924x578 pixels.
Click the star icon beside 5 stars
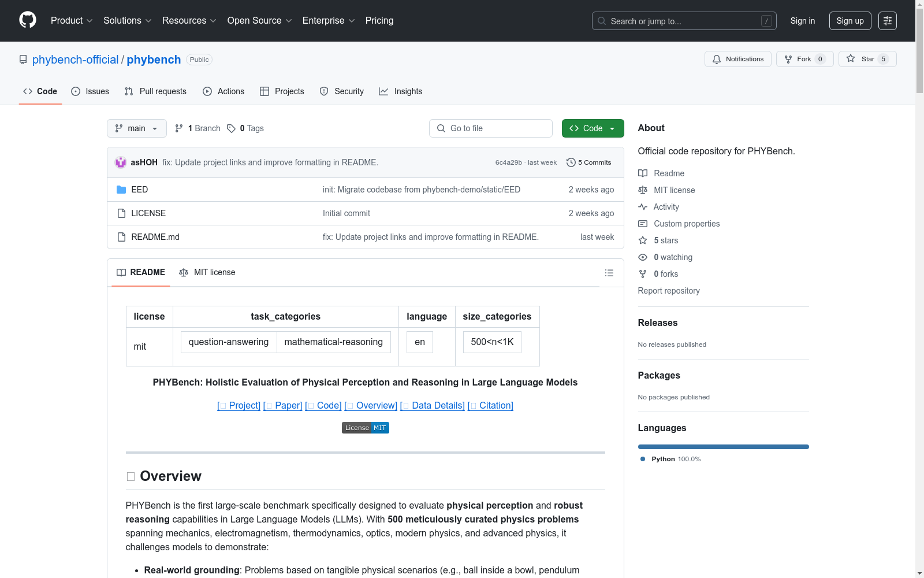[x=643, y=240]
